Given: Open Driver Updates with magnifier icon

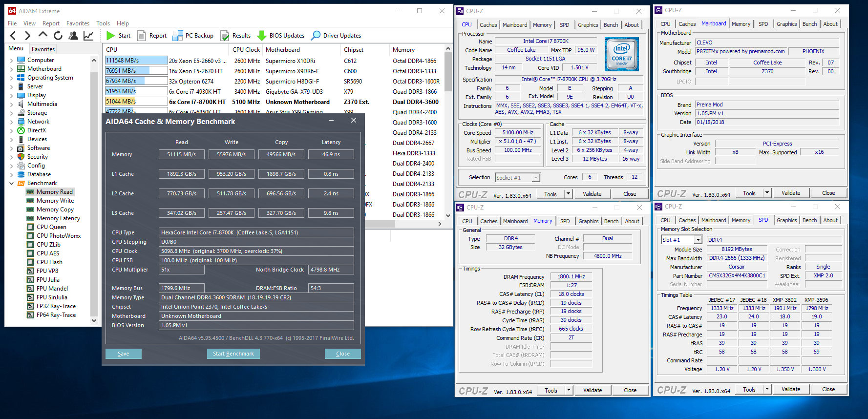Looking at the screenshot, I should point(316,36).
